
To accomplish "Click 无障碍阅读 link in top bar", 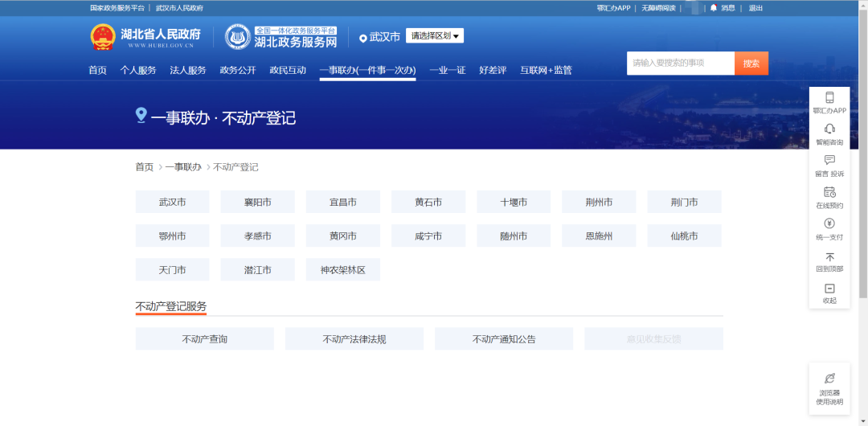I will point(659,8).
